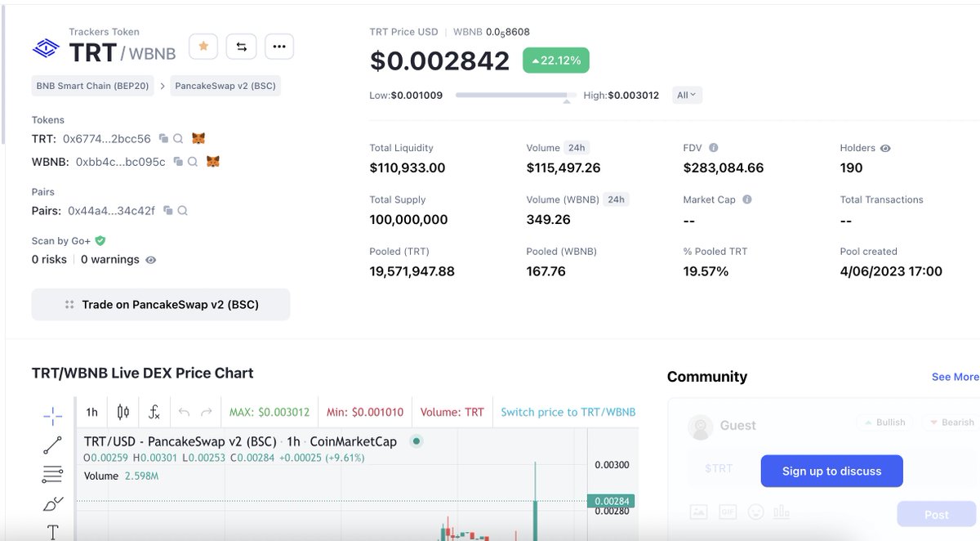Screen dimensions: 980x541
Task: Add TRT to MetaMask fox icon
Action: point(198,139)
